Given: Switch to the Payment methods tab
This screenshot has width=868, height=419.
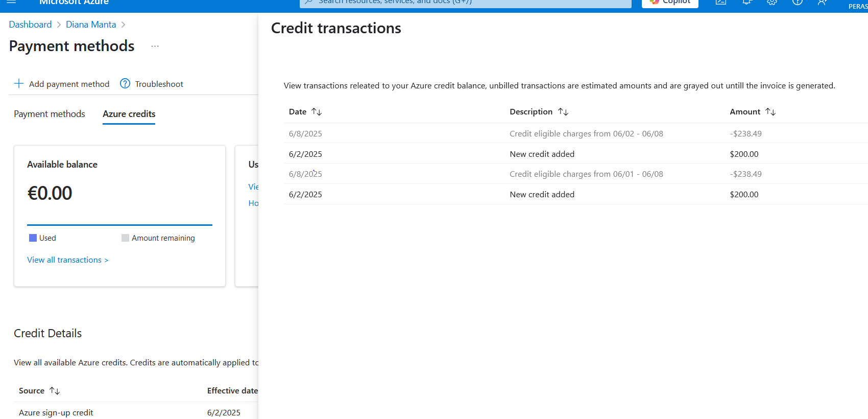Looking at the screenshot, I should [50, 114].
